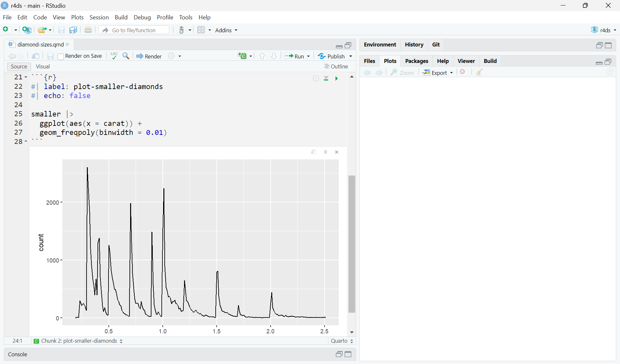This screenshot has width=620, height=364.
Task: Refresh current plot icon
Action: (x=610, y=72)
